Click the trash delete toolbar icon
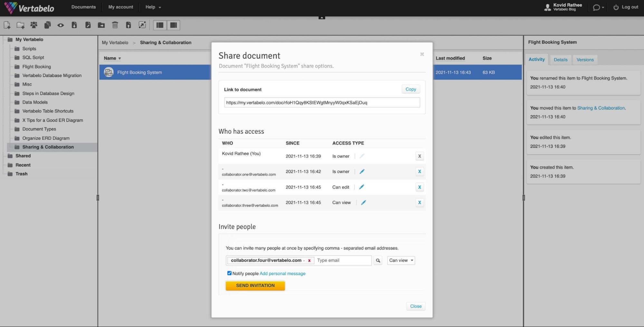 pos(115,25)
